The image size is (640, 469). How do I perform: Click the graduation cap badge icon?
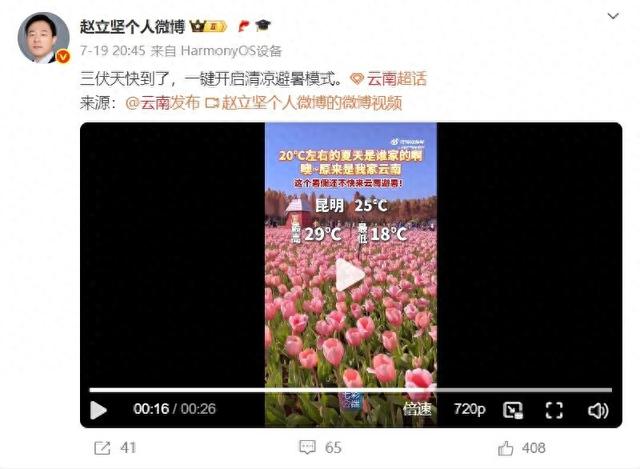tap(263, 26)
